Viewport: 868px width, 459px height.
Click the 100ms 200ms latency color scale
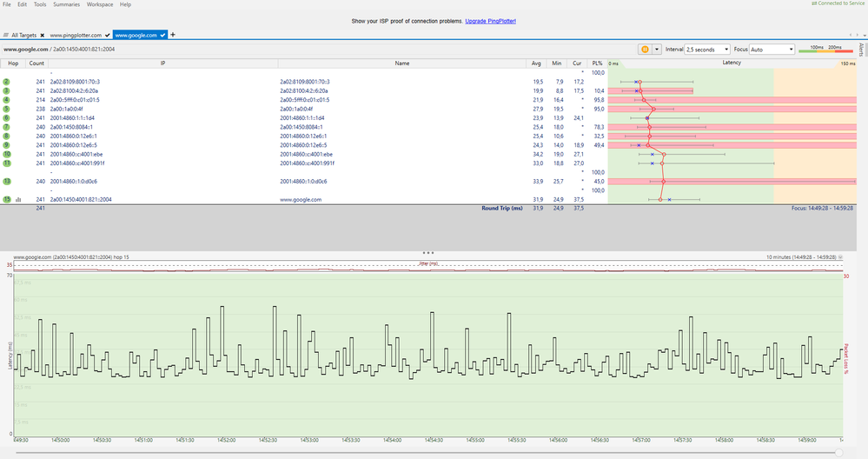825,50
